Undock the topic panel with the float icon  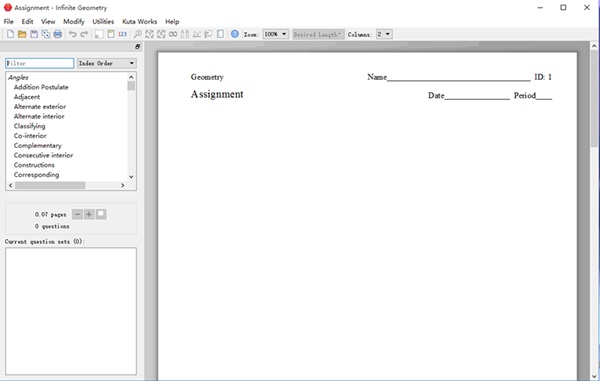click(x=137, y=47)
